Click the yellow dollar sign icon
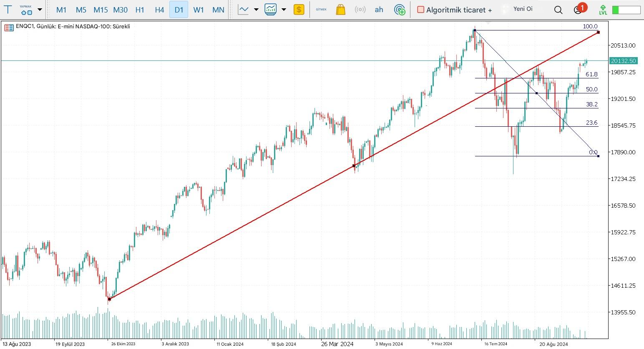 click(x=299, y=9)
